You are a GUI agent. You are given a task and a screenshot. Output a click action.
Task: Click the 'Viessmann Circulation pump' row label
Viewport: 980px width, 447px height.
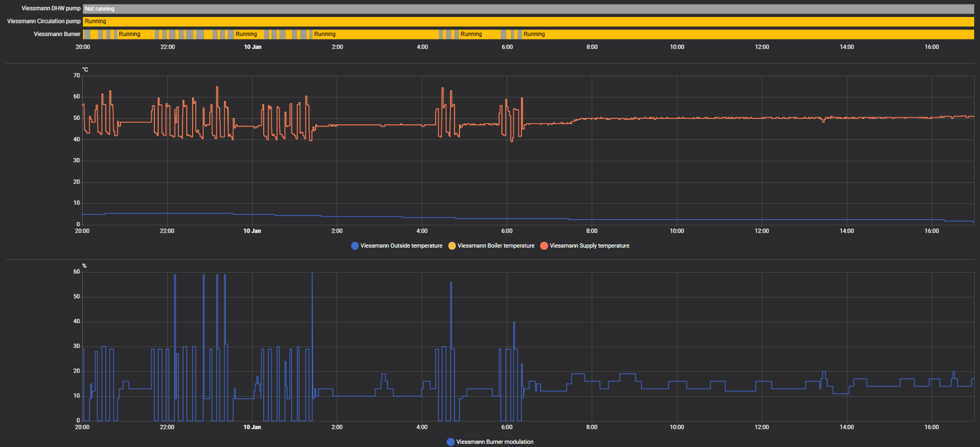44,21
